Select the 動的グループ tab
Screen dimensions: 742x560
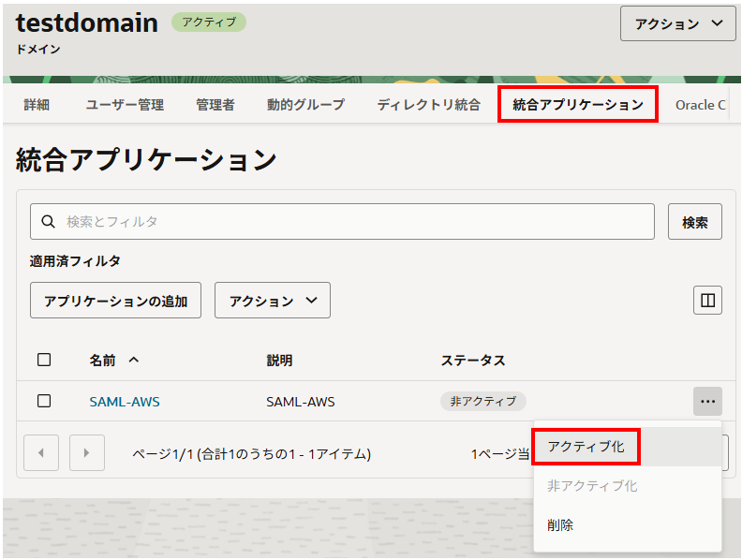(306, 105)
